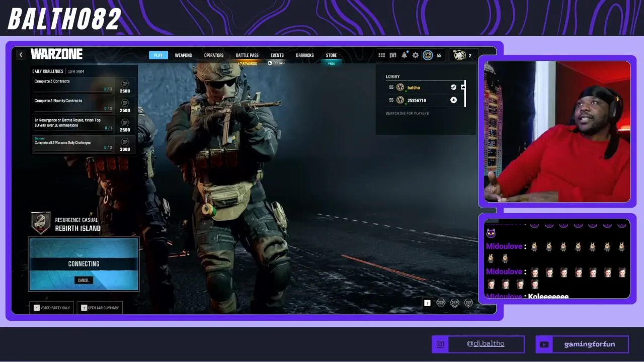Click the Rebirth Island mode title
644x362 pixels.
[78, 228]
